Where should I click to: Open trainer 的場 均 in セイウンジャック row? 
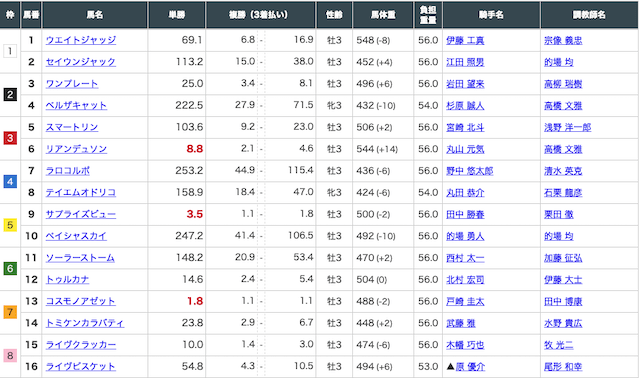[558, 62]
